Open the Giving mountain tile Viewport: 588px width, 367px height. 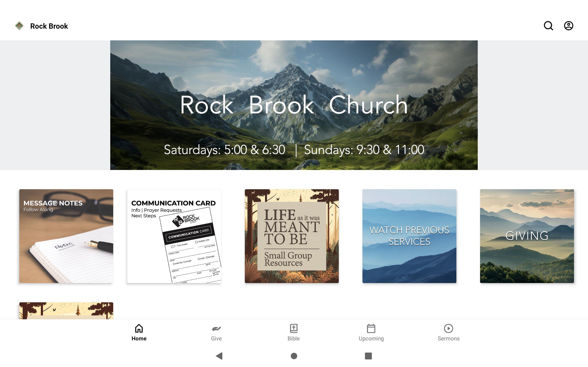[527, 236]
